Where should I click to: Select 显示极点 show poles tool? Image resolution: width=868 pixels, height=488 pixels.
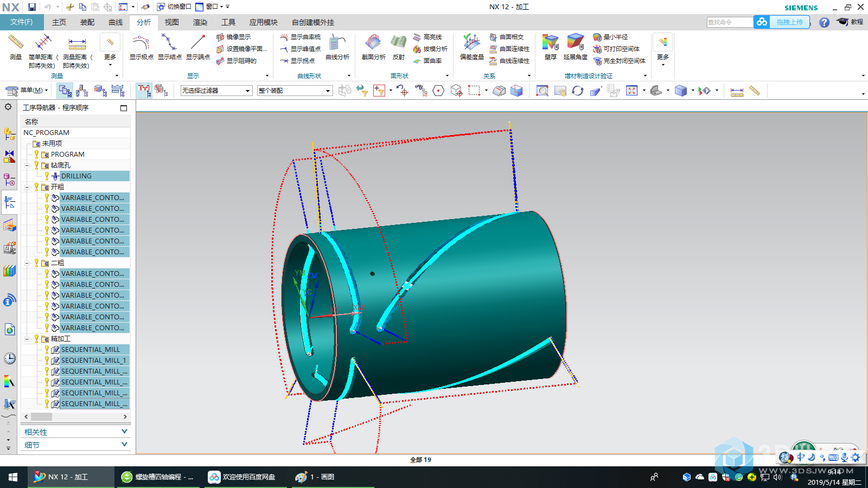pos(141,47)
